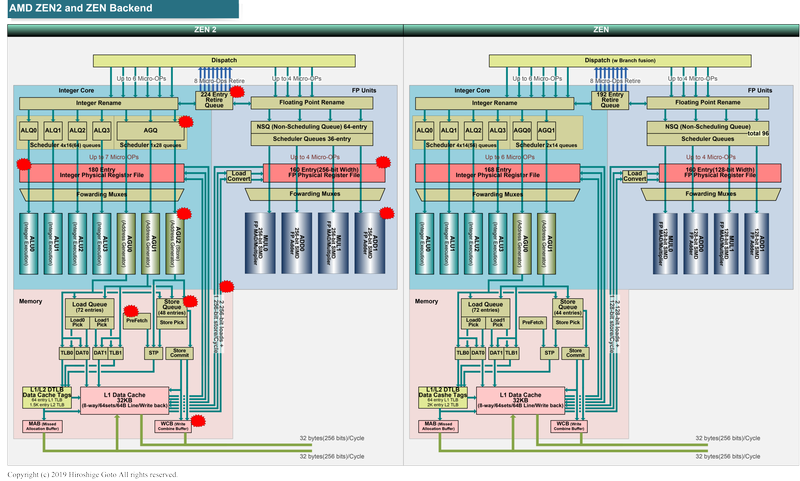Select the 'ALU0' execution unit in ZEN 2

click(x=29, y=244)
